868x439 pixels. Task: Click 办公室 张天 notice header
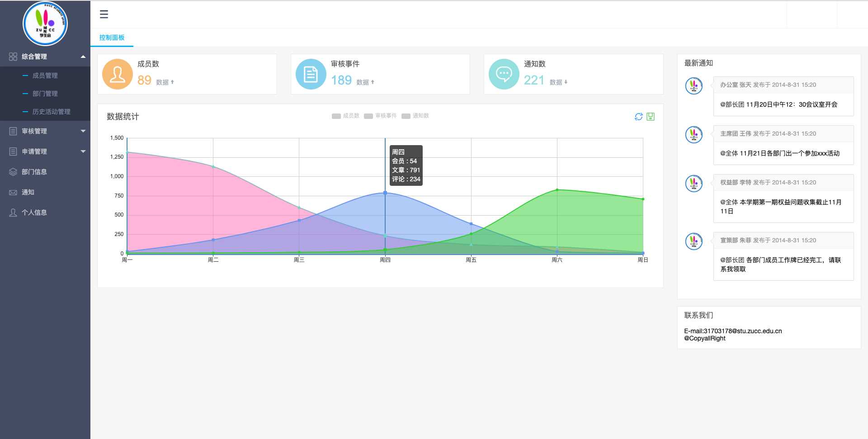[783, 85]
